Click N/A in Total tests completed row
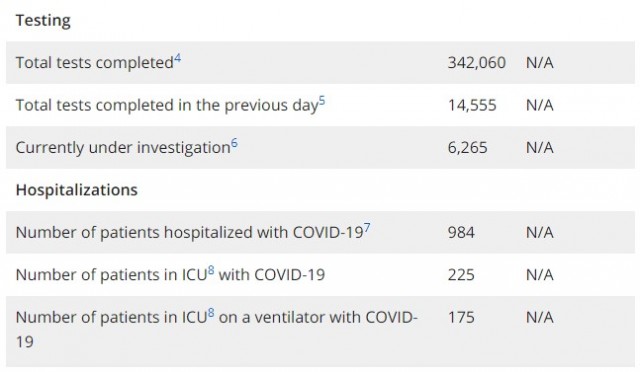 (x=540, y=63)
